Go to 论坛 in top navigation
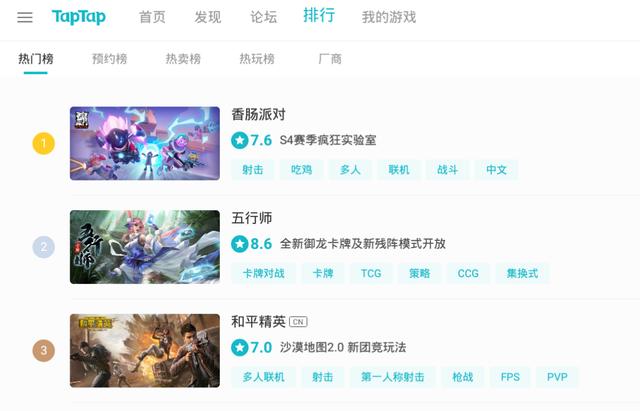Viewport: 640px width, 411px height. [x=264, y=17]
